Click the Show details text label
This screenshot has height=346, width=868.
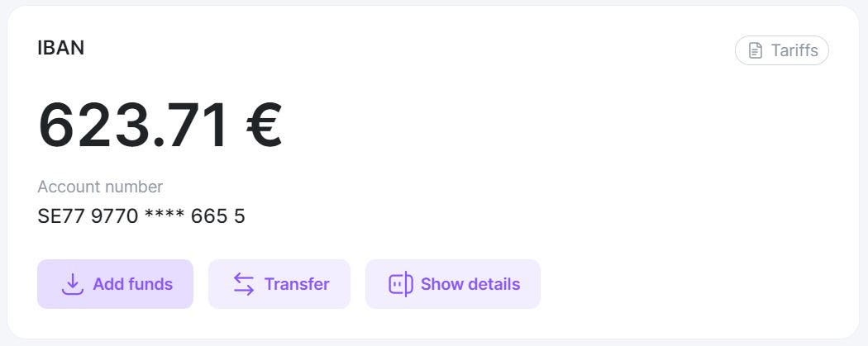coord(470,284)
